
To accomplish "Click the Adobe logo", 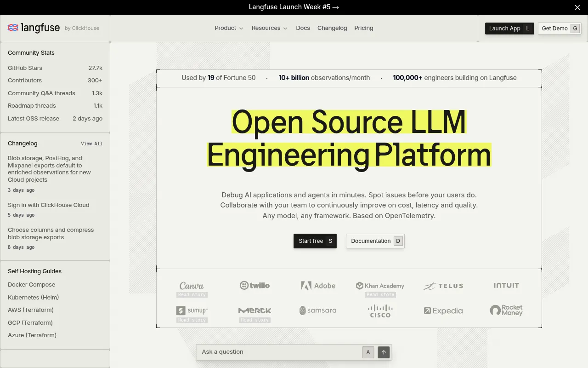I will tap(318, 286).
